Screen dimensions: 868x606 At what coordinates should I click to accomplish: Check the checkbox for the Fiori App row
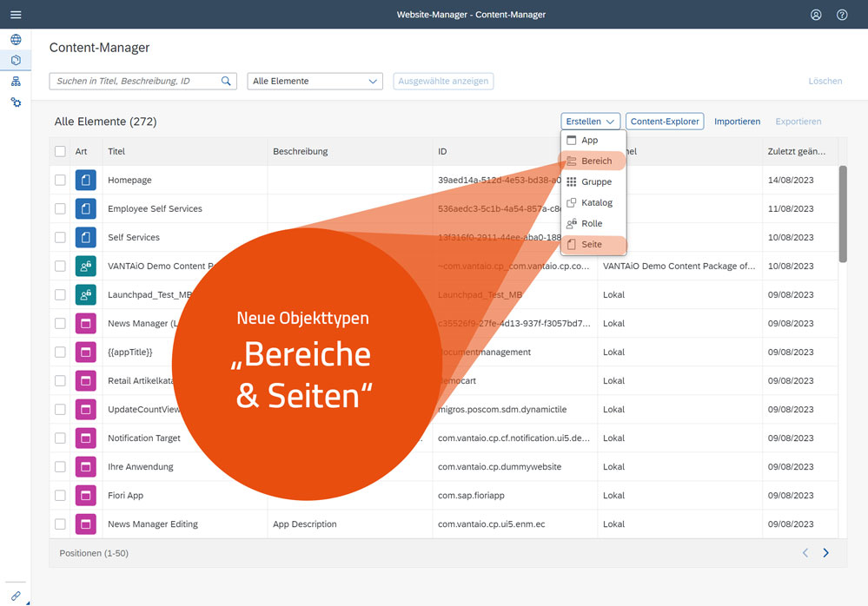tap(60, 495)
